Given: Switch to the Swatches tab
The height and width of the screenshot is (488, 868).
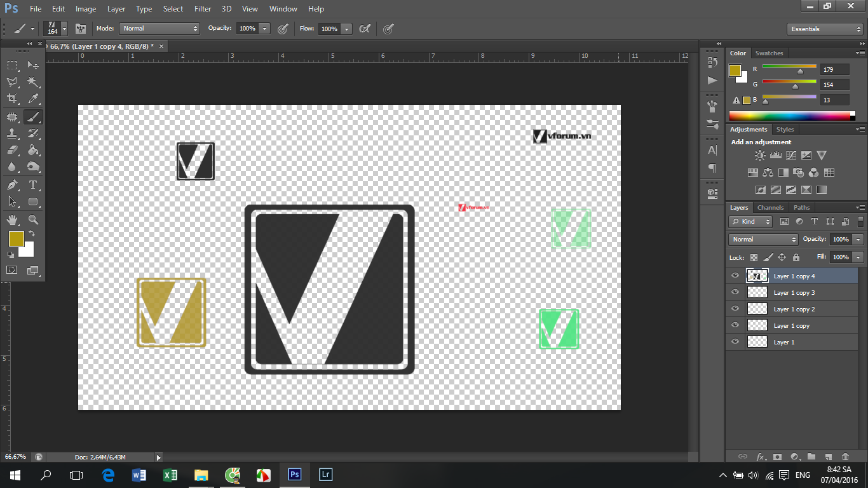Looking at the screenshot, I should [x=769, y=53].
